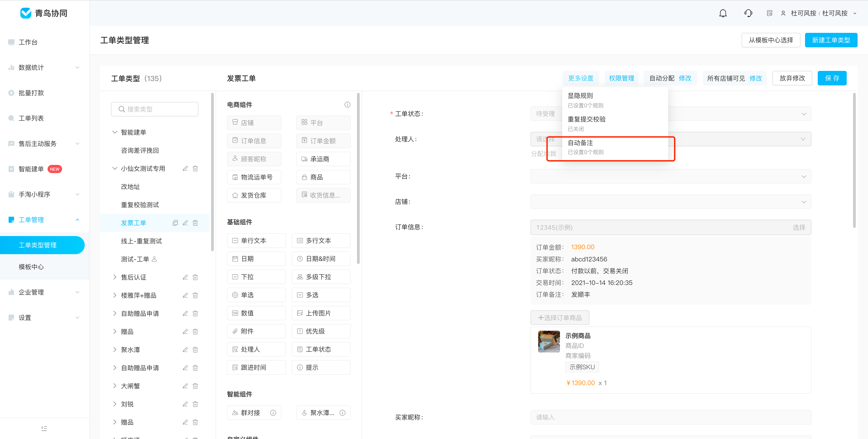Screen dimensions: 868x439
Task: Click 修改 link beside 所有店铺可见
Action: click(x=755, y=78)
